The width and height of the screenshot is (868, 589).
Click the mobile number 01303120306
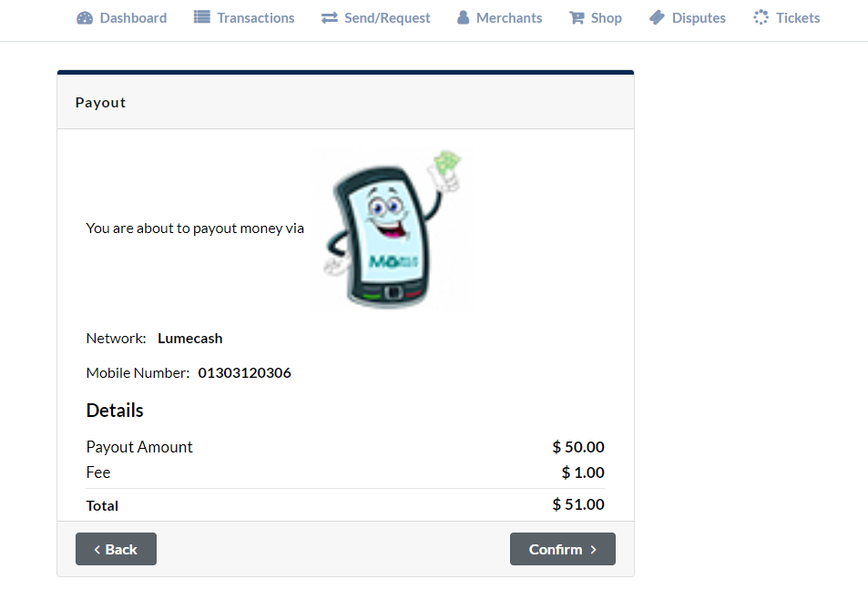click(244, 373)
